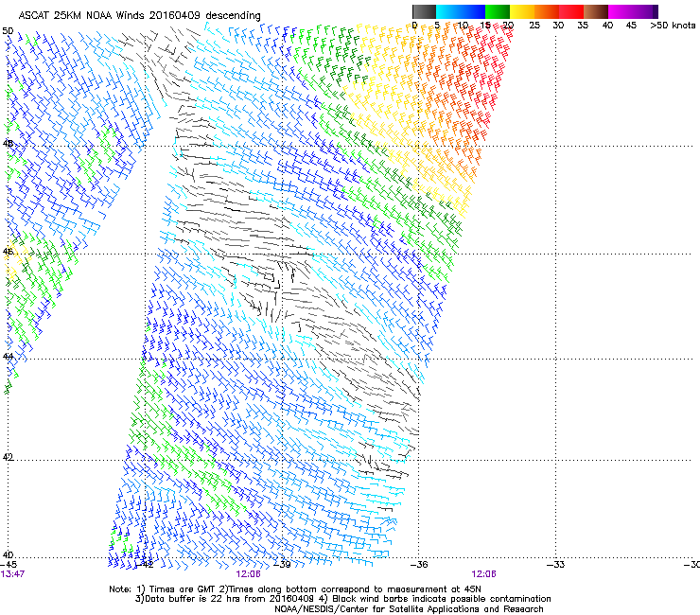The width and height of the screenshot is (700, 615).
Task: Click the latitude label '40'
Action: pyautogui.click(x=8, y=555)
